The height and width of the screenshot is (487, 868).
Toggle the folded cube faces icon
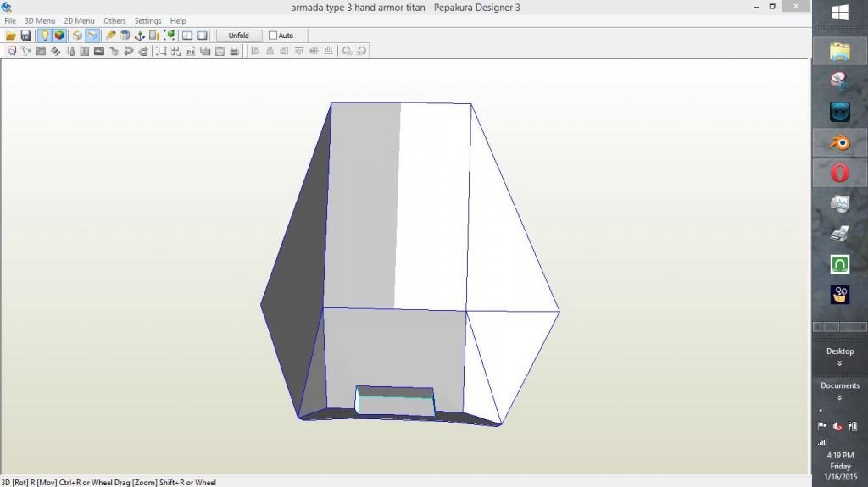point(77,36)
